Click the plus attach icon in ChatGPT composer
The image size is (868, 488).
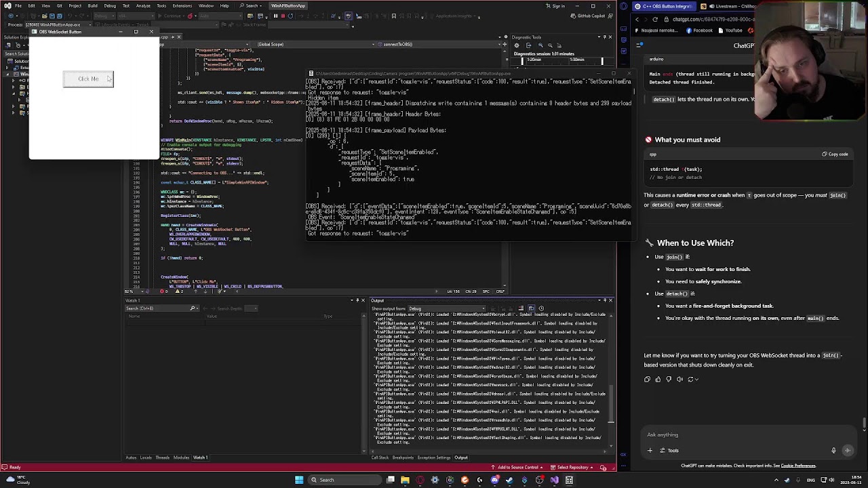point(650,450)
